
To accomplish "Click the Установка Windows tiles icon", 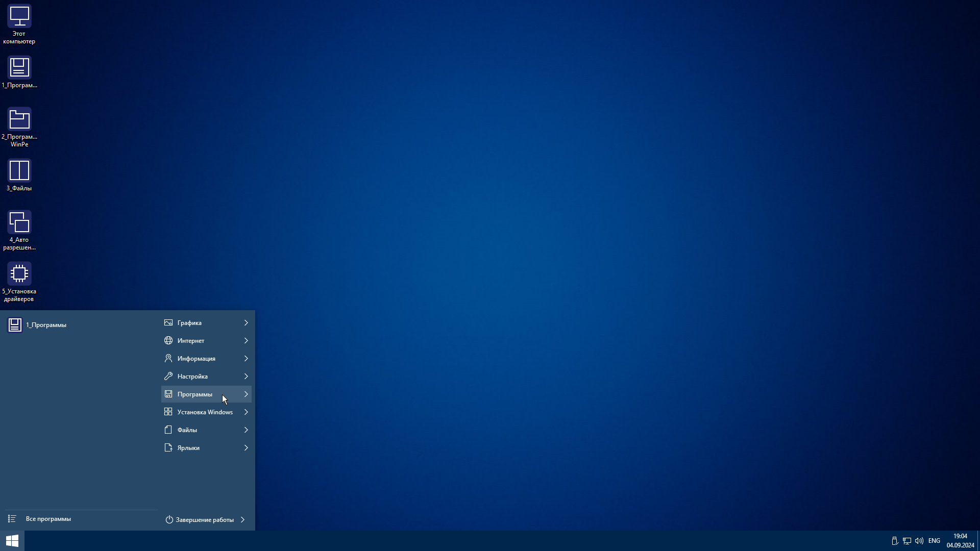I will (x=168, y=412).
